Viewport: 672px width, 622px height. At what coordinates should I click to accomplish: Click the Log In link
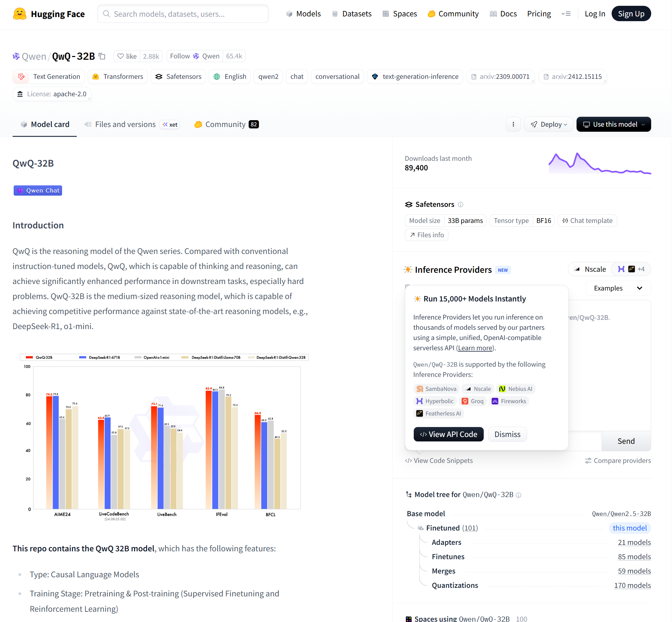pos(595,14)
